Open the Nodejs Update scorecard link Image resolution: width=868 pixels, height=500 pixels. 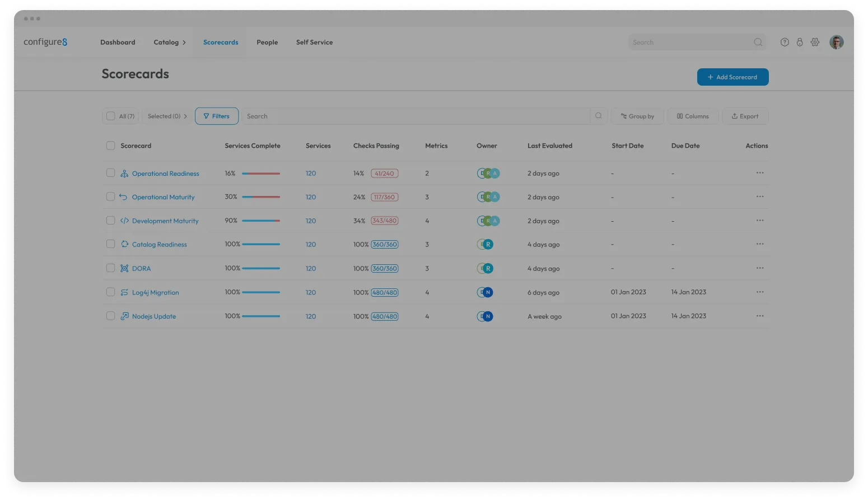pyautogui.click(x=154, y=316)
